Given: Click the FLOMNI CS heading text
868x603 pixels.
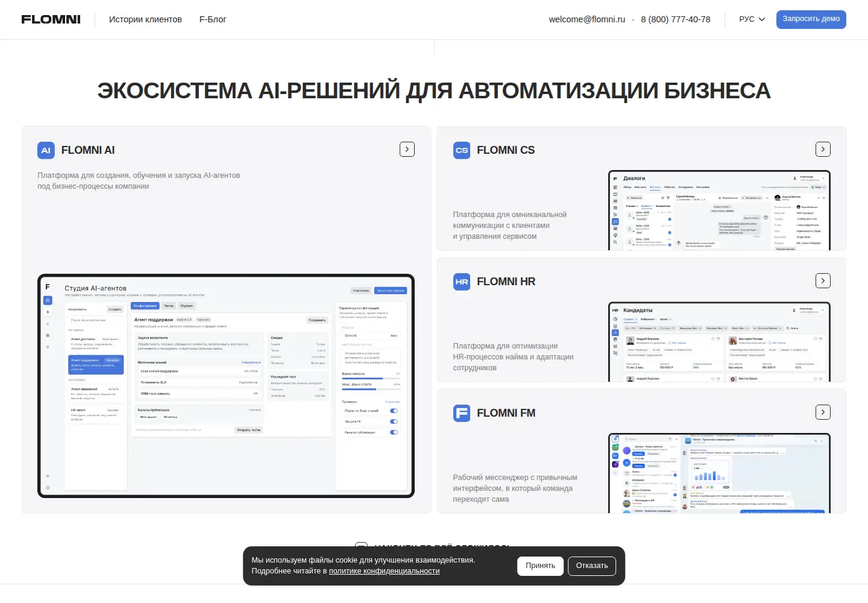Looking at the screenshot, I should click(x=506, y=150).
